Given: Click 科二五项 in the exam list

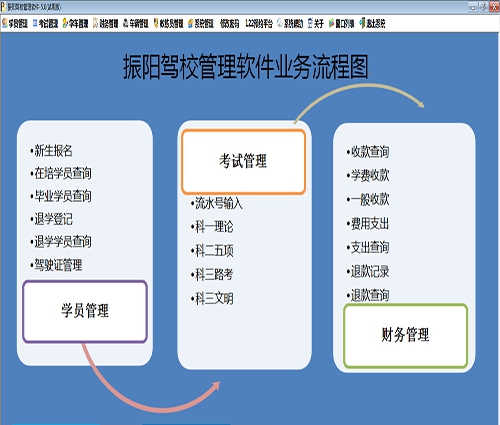Looking at the screenshot, I should [214, 251].
